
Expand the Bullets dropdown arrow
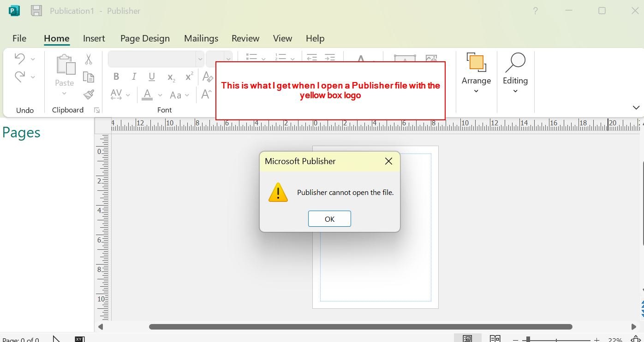pyautogui.click(x=263, y=59)
